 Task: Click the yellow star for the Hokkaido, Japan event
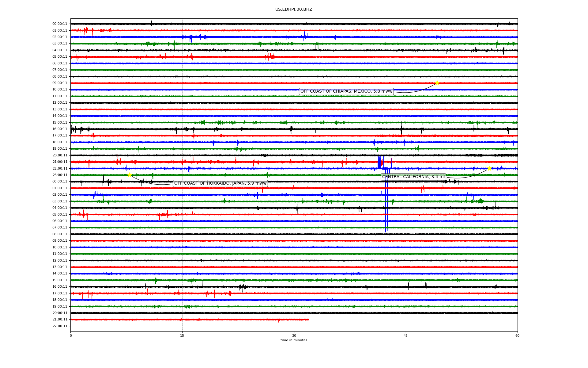[x=130, y=175]
